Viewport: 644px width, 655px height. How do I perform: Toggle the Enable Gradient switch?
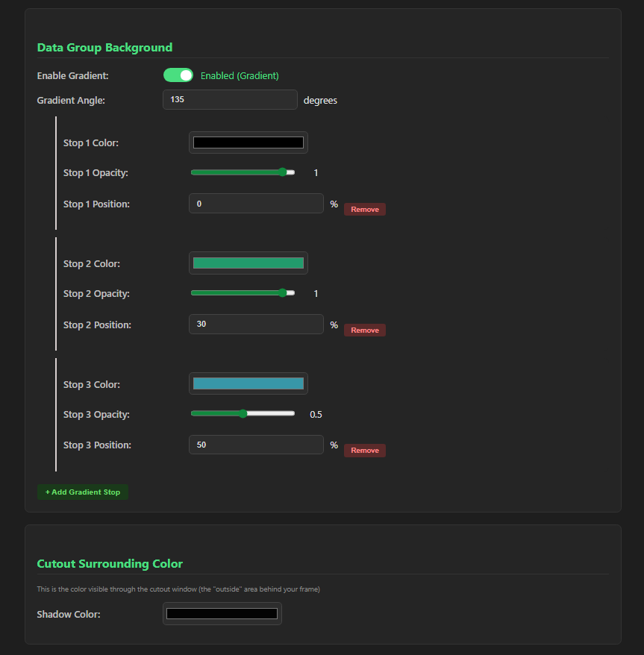(x=178, y=75)
